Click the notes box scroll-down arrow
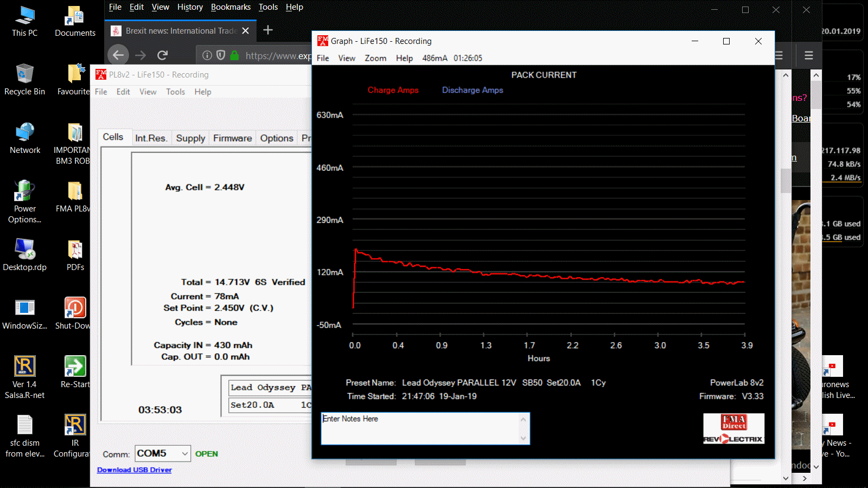Screen dimensions: 868x488 pos(523,438)
